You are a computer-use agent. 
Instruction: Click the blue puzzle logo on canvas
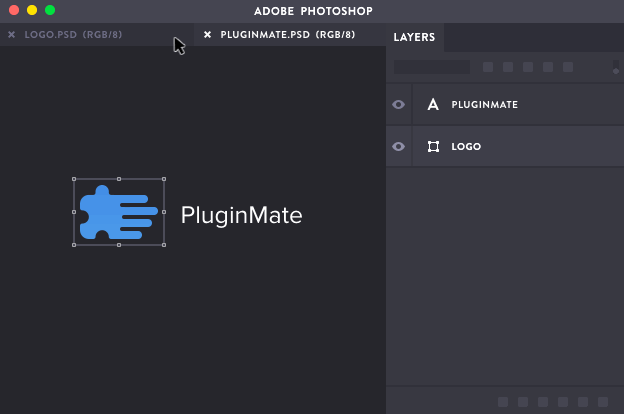pyautogui.click(x=117, y=212)
